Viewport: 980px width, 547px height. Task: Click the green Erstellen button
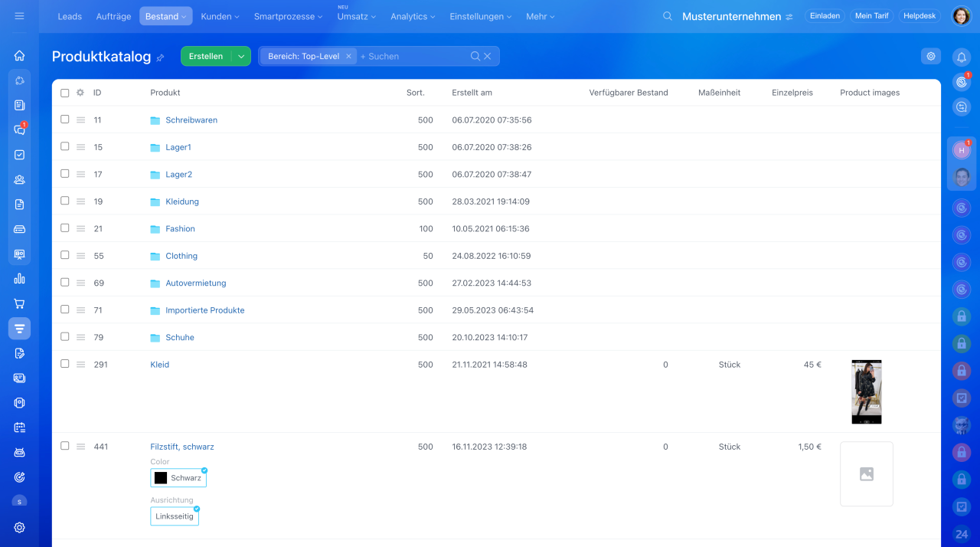click(206, 56)
